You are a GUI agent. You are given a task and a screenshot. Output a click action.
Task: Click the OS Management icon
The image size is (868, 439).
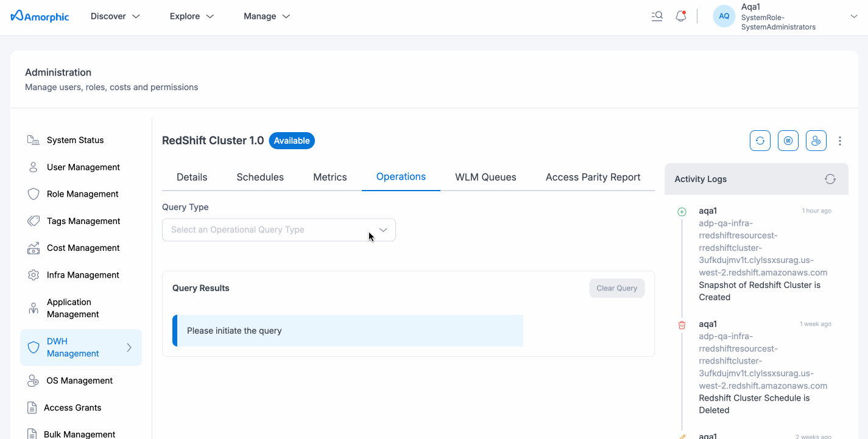[x=34, y=381]
